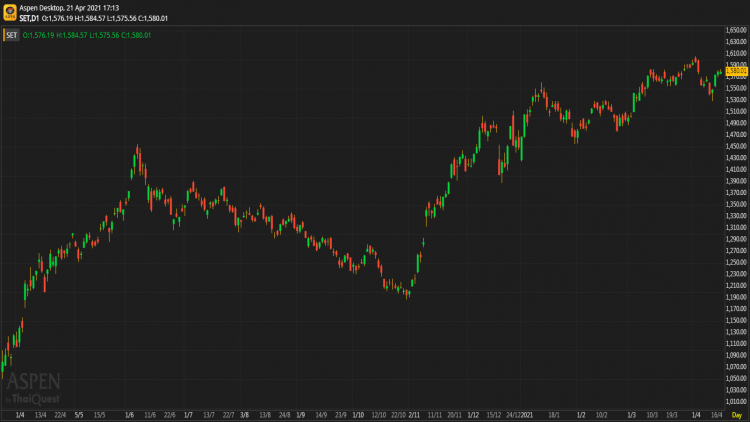The width and height of the screenshot is (750, 422).
Task: Click the 18/1 date axis label
Action: (x=554, y=415)
